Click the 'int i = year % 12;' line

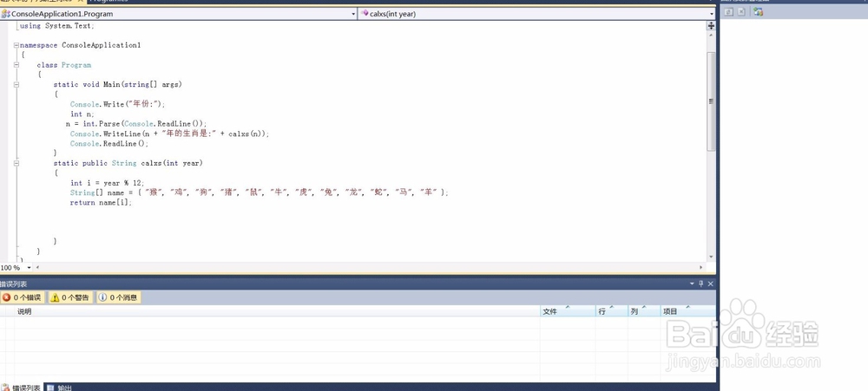[107, 183]
